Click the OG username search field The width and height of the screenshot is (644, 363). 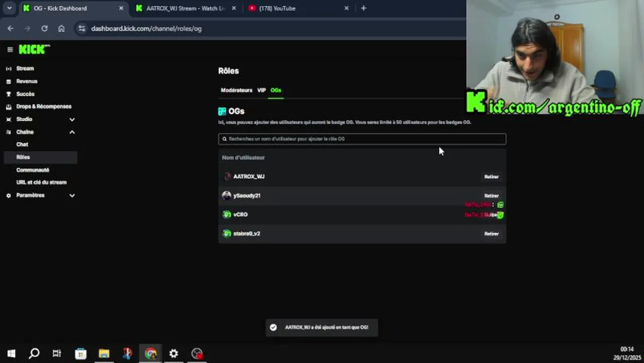(362, 139)
